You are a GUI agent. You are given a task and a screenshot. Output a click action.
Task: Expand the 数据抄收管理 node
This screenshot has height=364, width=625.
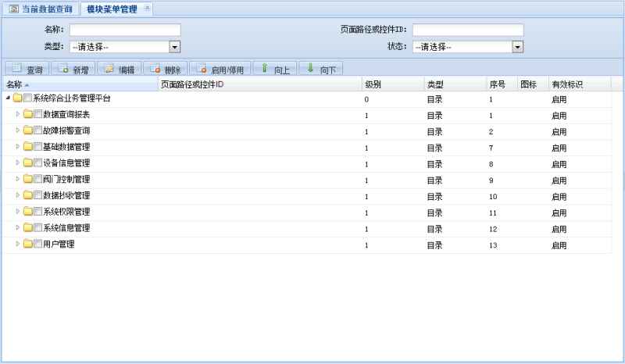click(x=17, y=195)
